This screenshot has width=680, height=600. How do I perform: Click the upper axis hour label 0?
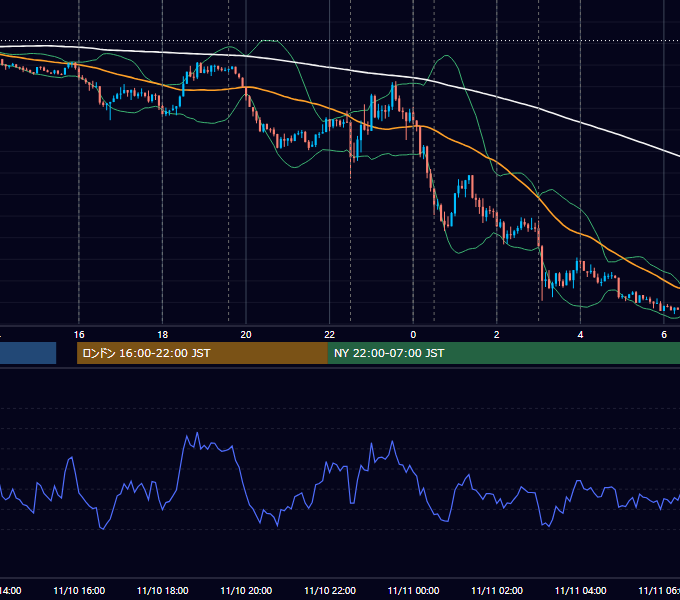tap(413, 335)
